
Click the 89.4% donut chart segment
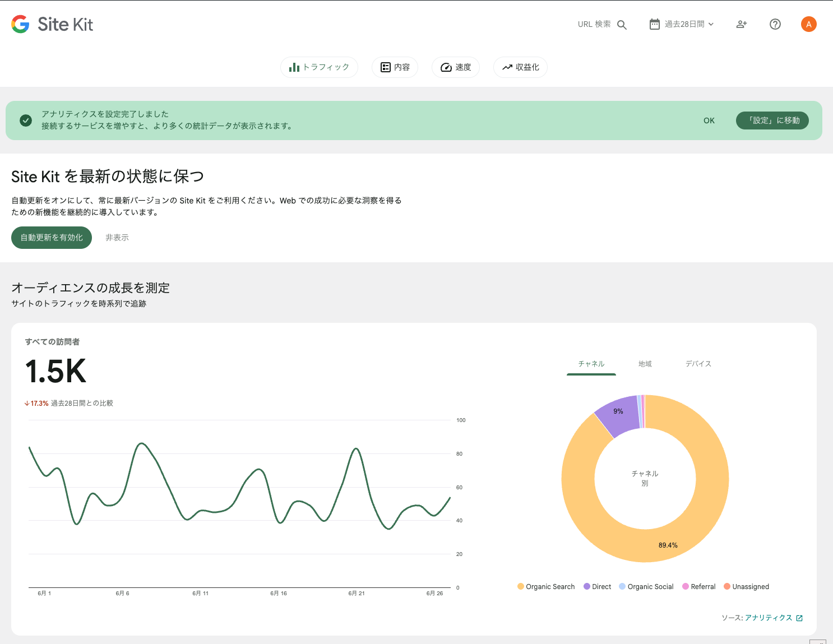click(668, 545)
